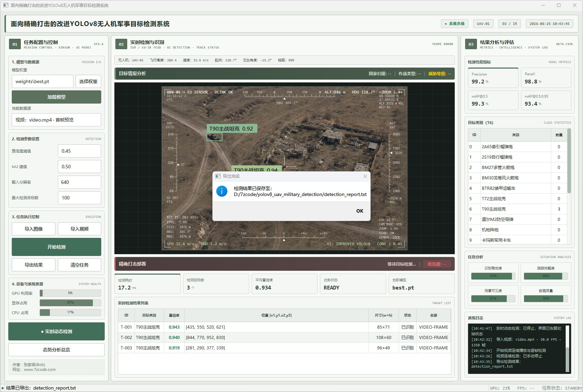This screenshot has width=583, height=392.
Task: Click the 数据质量 90% bar
Action: tap(546, 299)
